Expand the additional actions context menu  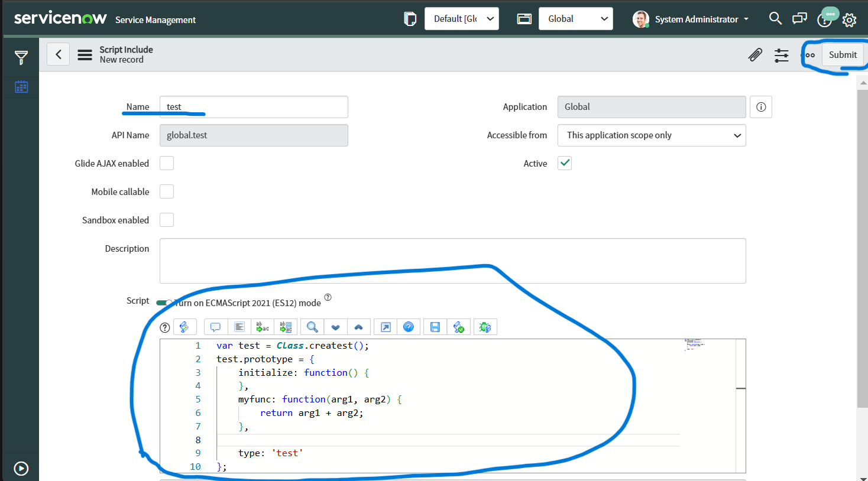pos(808,54)
